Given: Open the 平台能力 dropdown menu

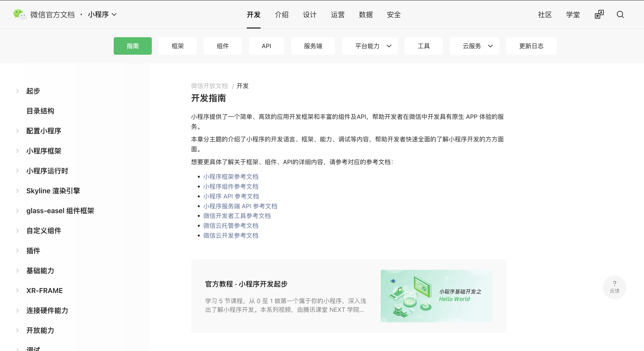Looking at the screenshot, I should coord(370,46).
